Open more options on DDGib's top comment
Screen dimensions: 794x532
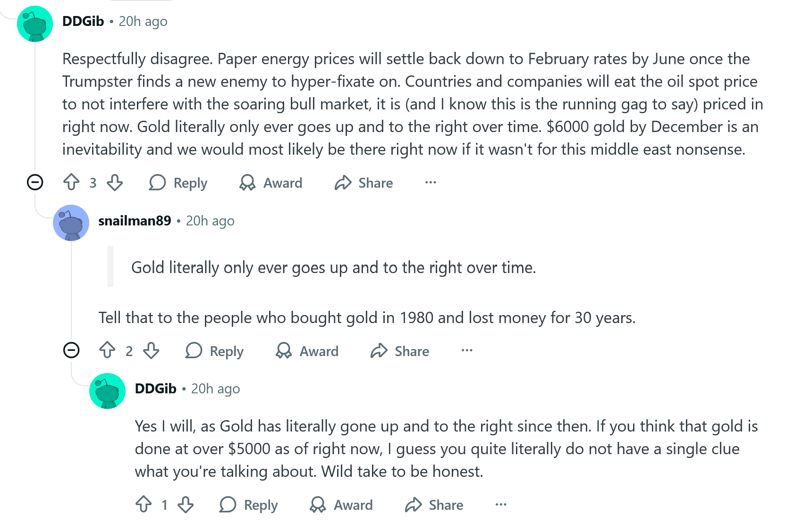click(x=431, y=182)
